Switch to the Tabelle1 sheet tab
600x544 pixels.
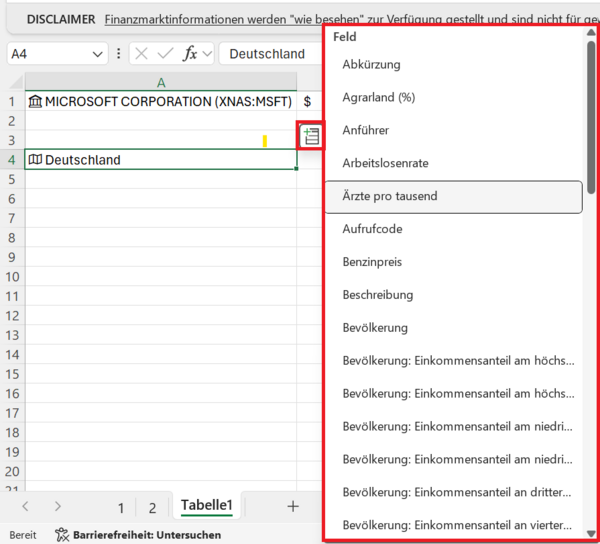point(206,506)
